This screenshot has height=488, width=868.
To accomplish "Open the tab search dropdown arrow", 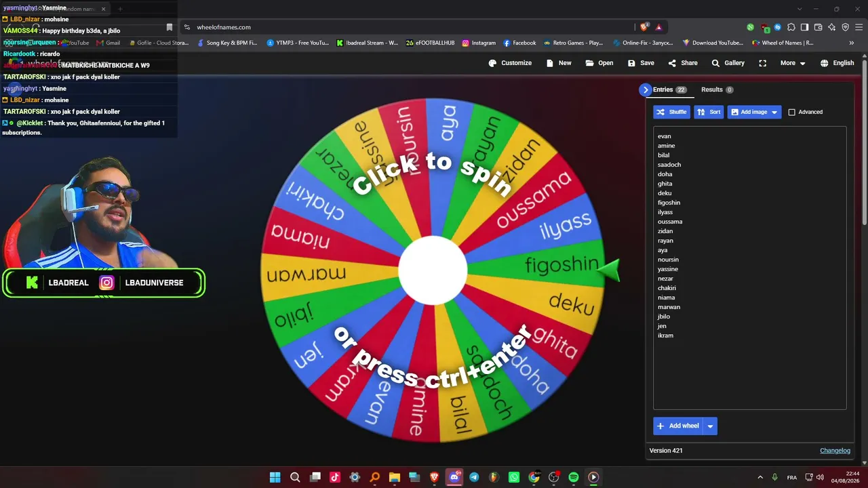I will tap(800, 9).
